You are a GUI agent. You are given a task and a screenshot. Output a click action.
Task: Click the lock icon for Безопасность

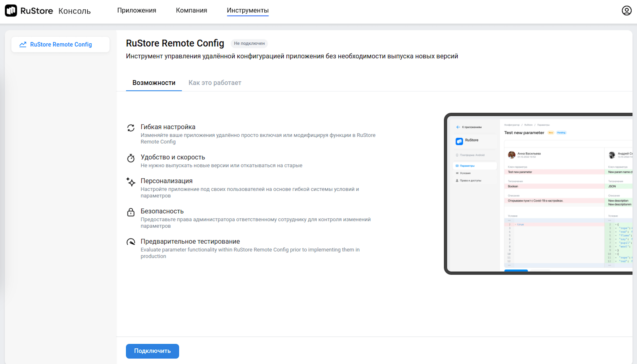pyautogui.click(x=131, y=212)
